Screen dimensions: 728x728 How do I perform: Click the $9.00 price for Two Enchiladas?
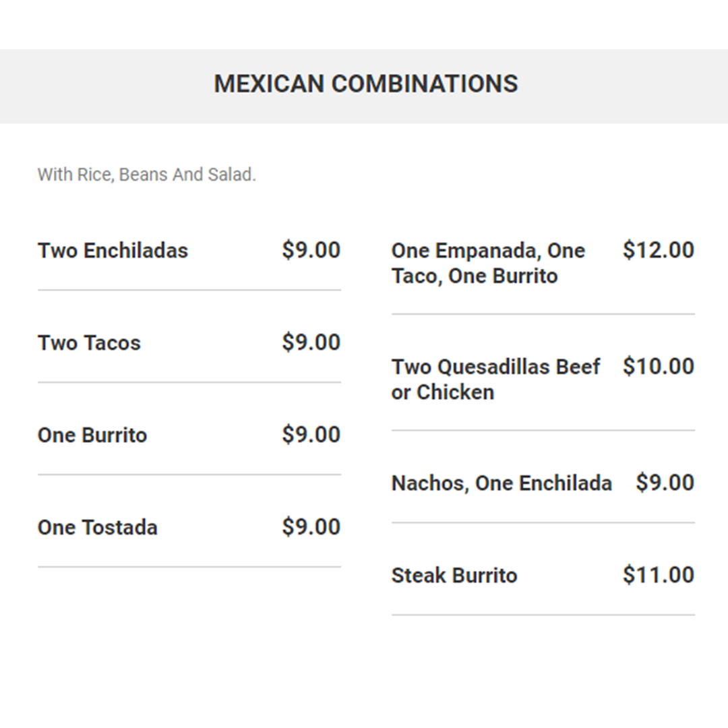tap(311, 250)
